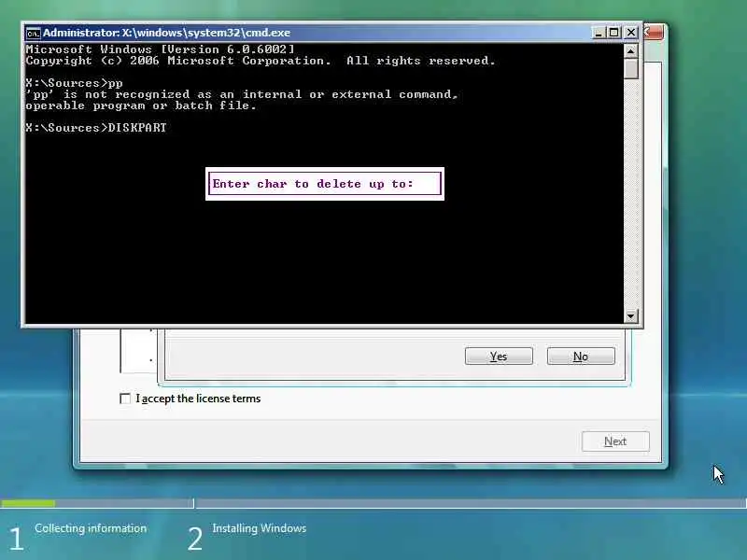Click the 'Microsoft Windows [Version 6.0.6002]' line
747x560 pixels.
[x=160, y=49]
